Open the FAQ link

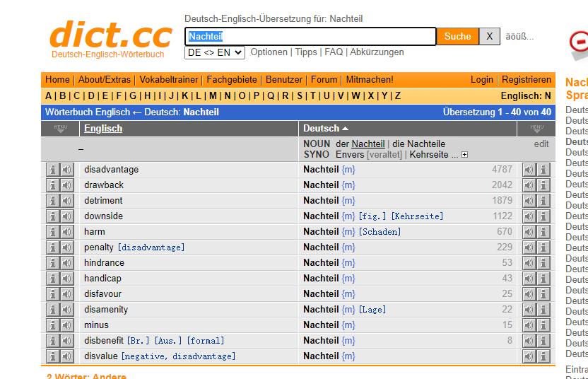(x=334, y=52)
